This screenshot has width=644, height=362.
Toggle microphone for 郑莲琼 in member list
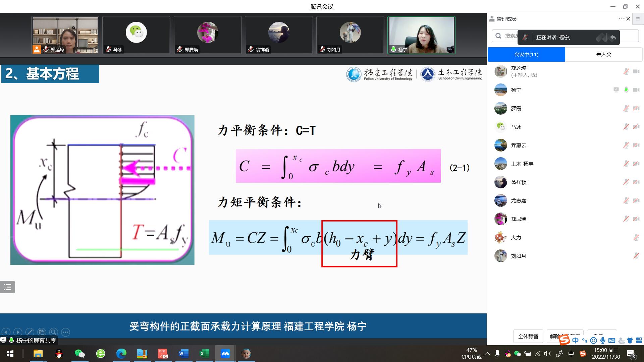coord(626,71)
